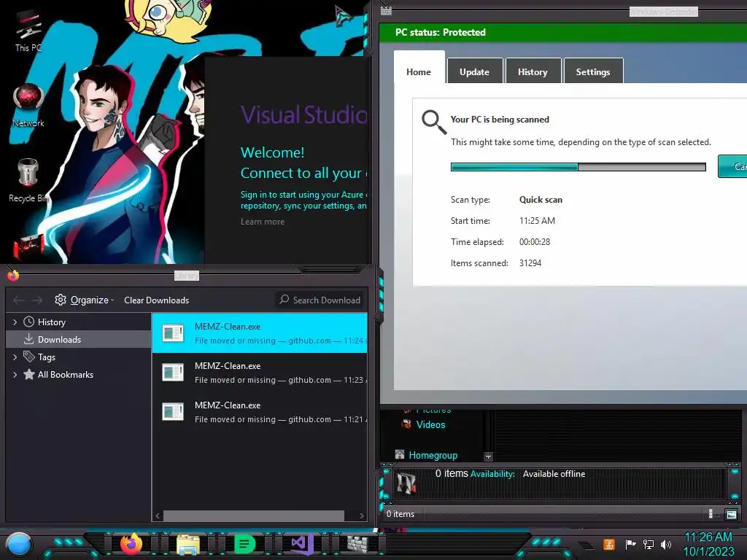
Task: Open File Explorer from the taskbar
Action: tap(188, 544)
